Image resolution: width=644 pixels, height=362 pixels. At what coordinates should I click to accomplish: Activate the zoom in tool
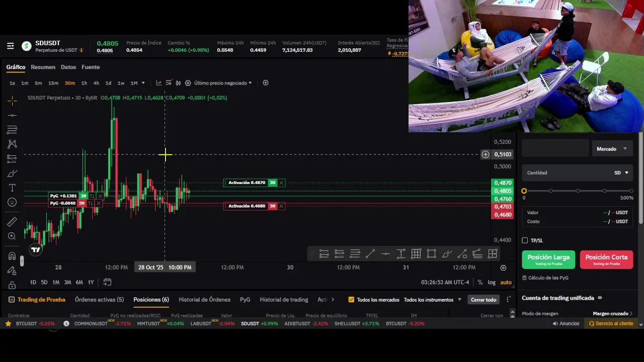click(x=12, y=236)
